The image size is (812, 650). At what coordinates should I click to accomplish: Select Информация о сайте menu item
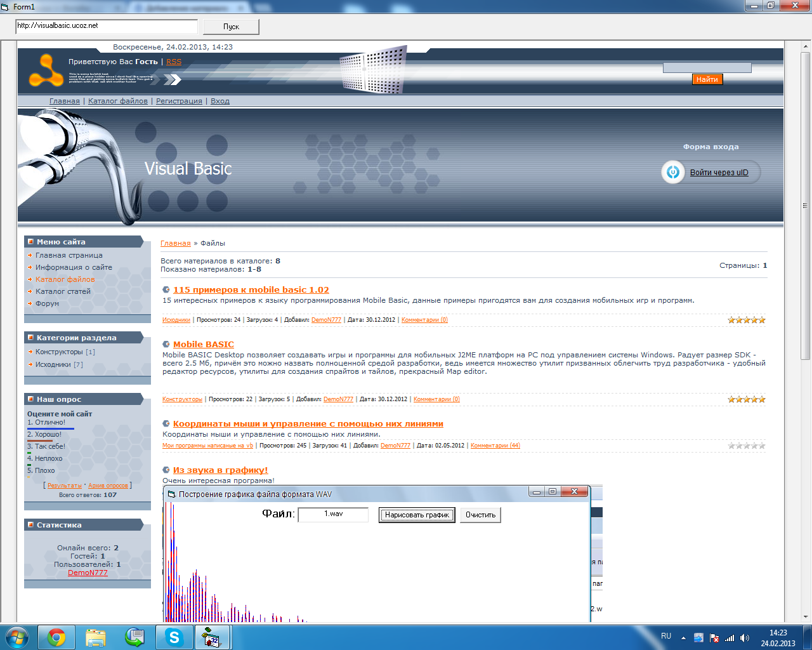point(74,267)
